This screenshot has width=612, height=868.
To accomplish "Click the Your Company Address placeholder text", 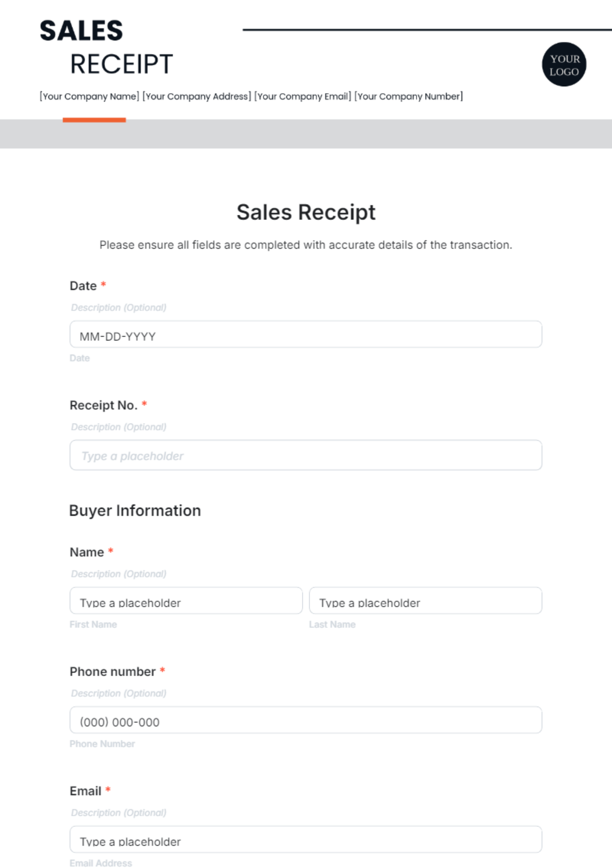I will [197, 96].
